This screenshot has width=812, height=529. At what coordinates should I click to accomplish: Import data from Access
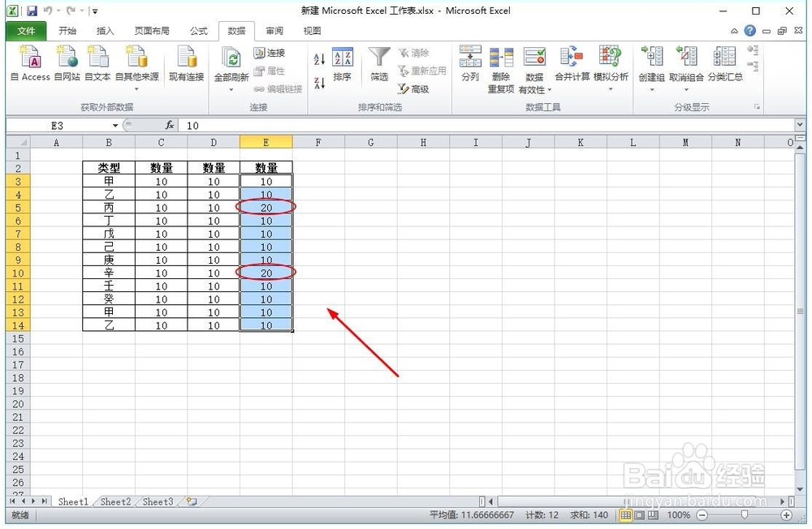(x=31, y=63)
